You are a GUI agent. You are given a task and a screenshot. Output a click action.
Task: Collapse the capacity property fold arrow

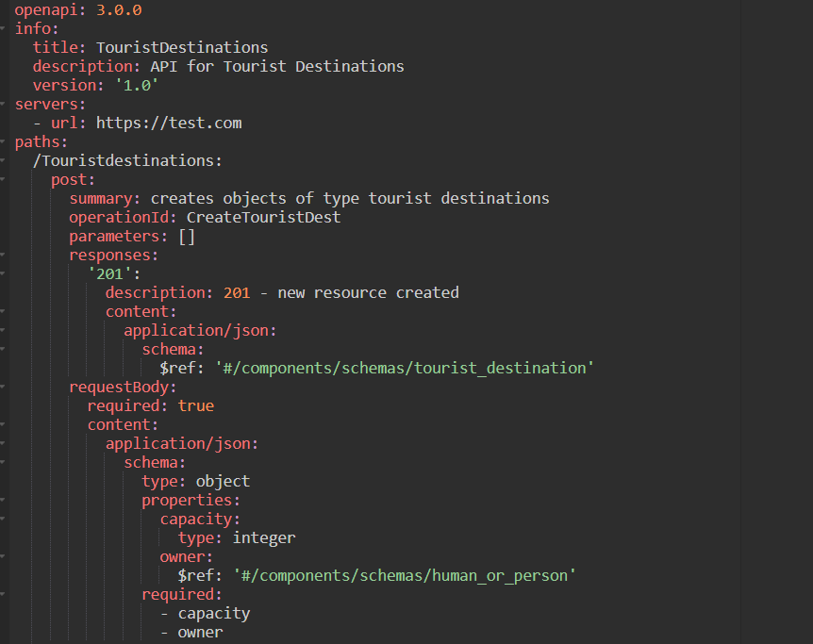point(5,519)
